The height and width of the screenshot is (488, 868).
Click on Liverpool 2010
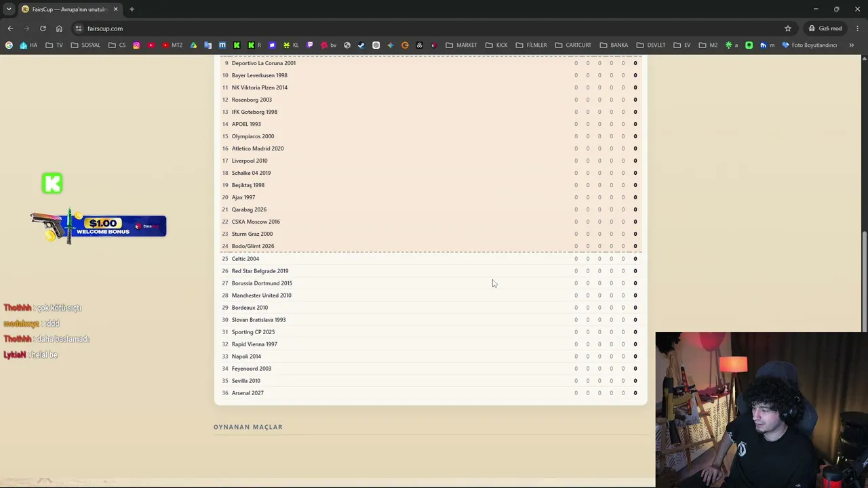250,161
